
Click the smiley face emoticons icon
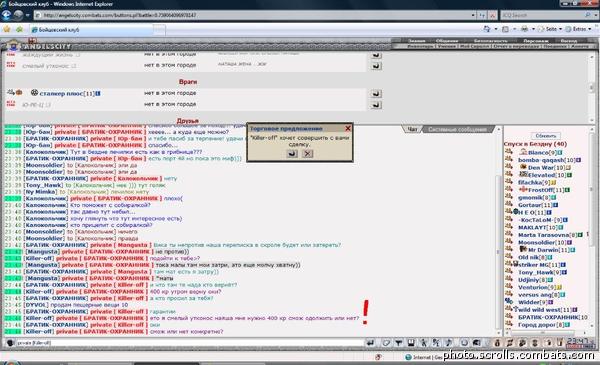point(464,343)
